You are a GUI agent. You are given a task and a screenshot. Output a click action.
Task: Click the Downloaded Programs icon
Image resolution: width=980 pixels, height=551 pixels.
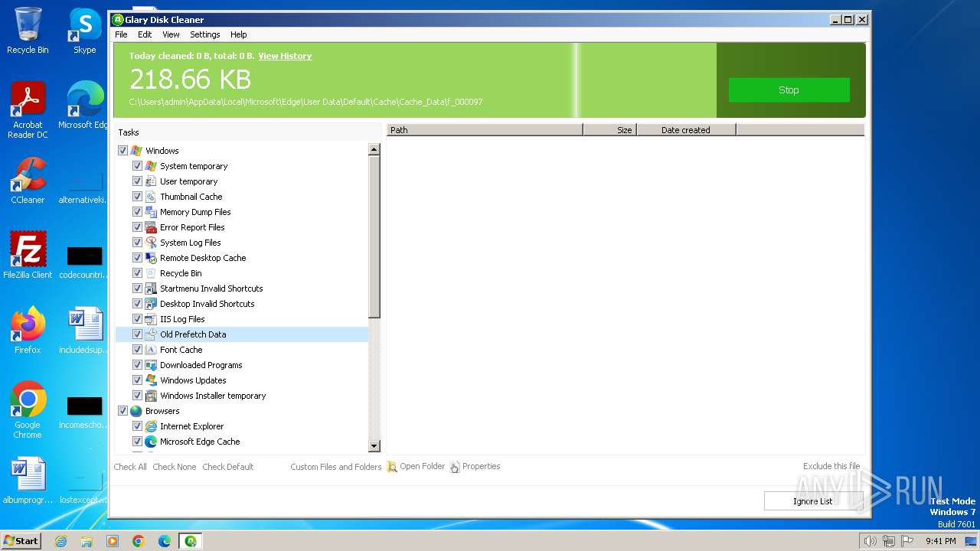[x=151, y=365]
